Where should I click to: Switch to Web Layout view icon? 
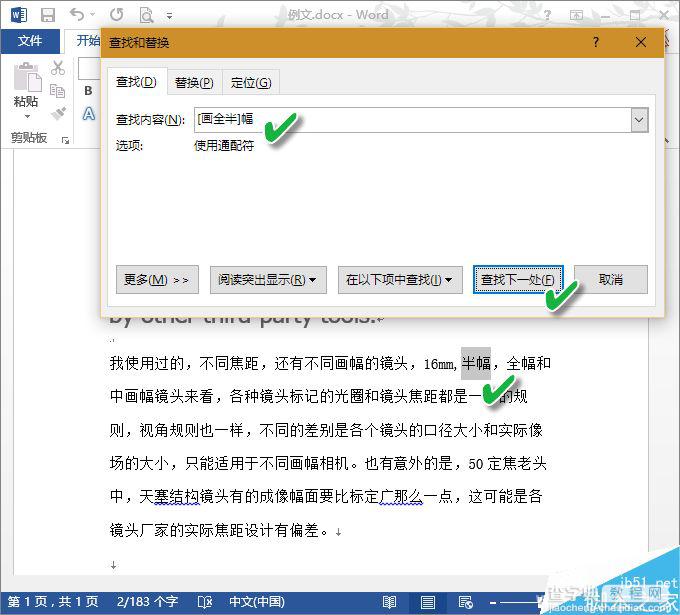[465, 602]
